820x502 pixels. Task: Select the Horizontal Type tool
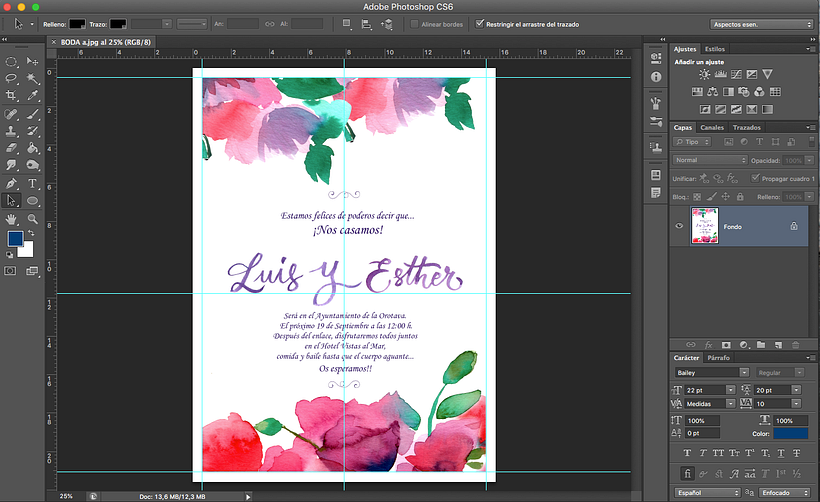click(32, 184)
